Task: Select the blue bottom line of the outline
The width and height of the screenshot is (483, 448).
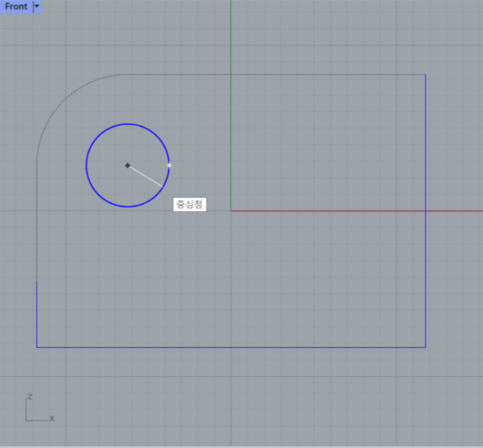Action: pos(231,347)
